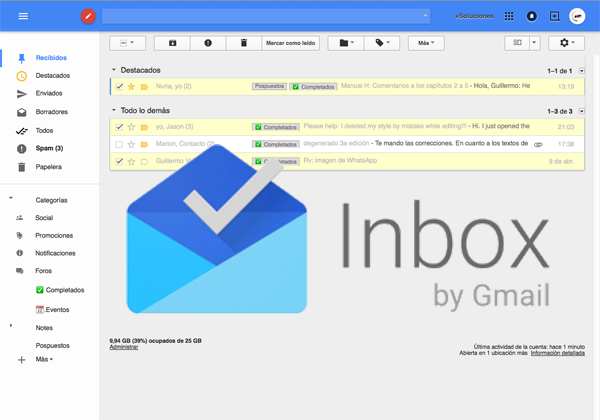The image size is (600, 420).
Task: Collapse the Categorías section
Action: pyautogui.click(x=11, y=198)
